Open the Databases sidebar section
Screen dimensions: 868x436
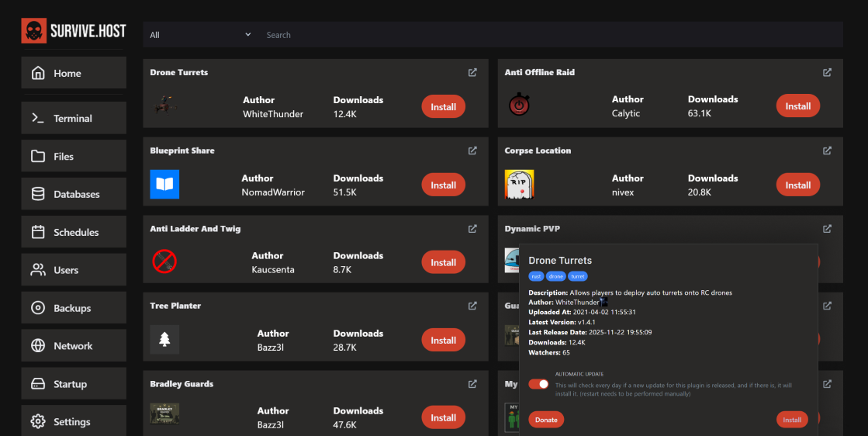tap(76, 195)
